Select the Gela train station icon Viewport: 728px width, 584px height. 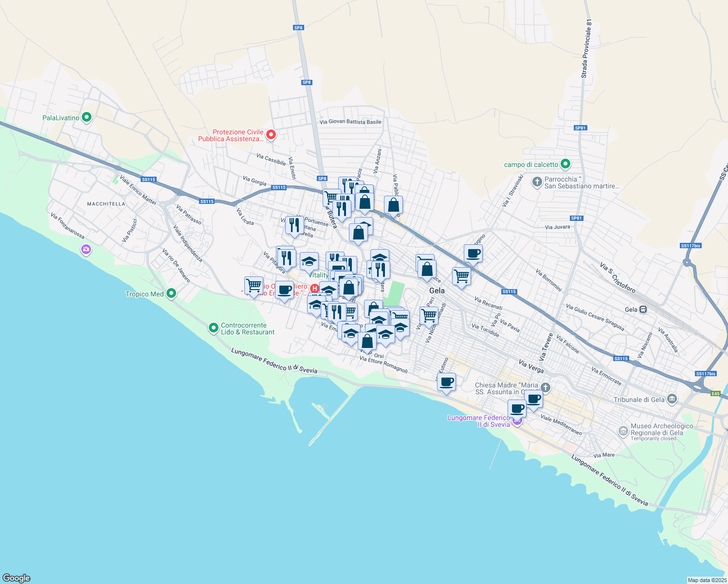click(642, 309)
